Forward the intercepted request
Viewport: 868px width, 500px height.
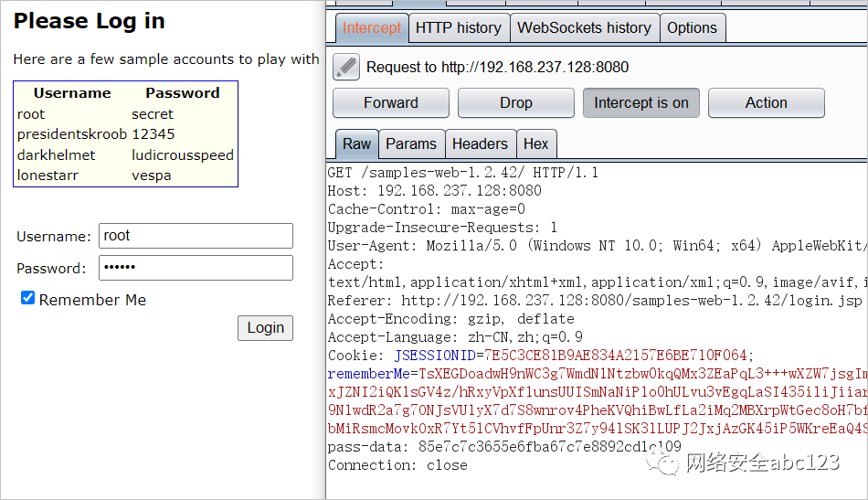pos(391,103)
